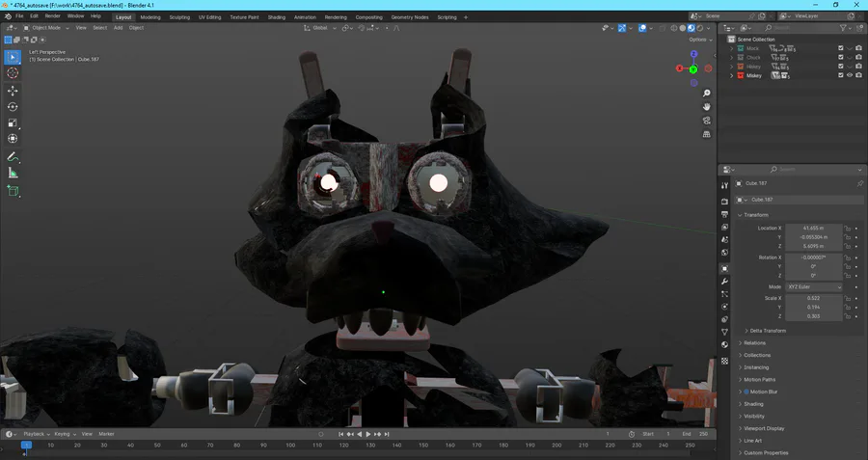Open the Material properties tab
The width and height of the screenshot is (868, 460).
click(x=724, y=345)
